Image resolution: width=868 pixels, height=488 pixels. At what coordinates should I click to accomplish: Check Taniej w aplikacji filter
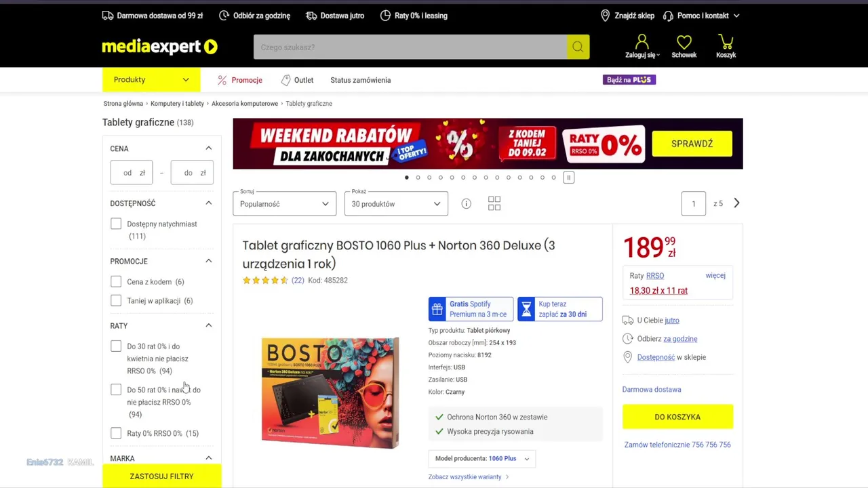tap(116, 300)
